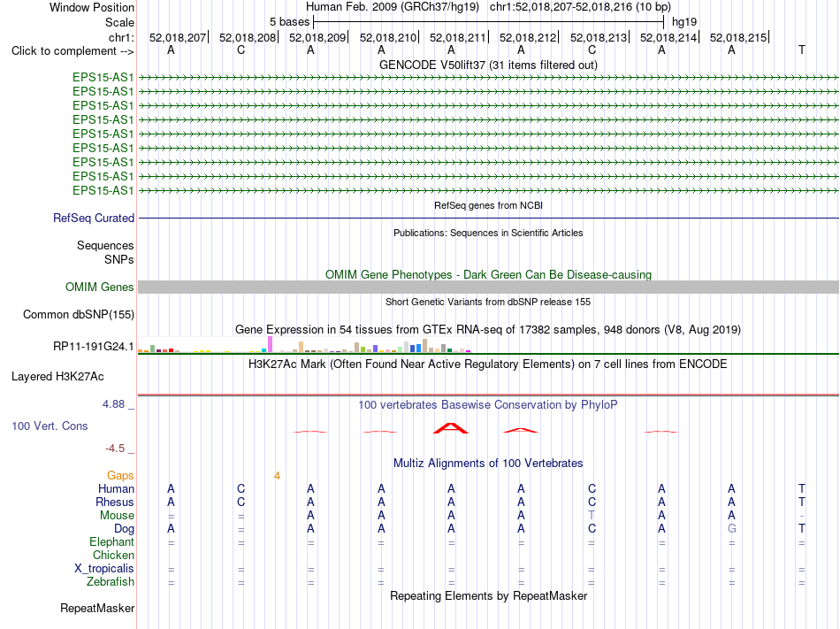This screenshot has height=629, width=840.
Task: Click the 'chr1:' base position label
Action: tap(122, 37)
